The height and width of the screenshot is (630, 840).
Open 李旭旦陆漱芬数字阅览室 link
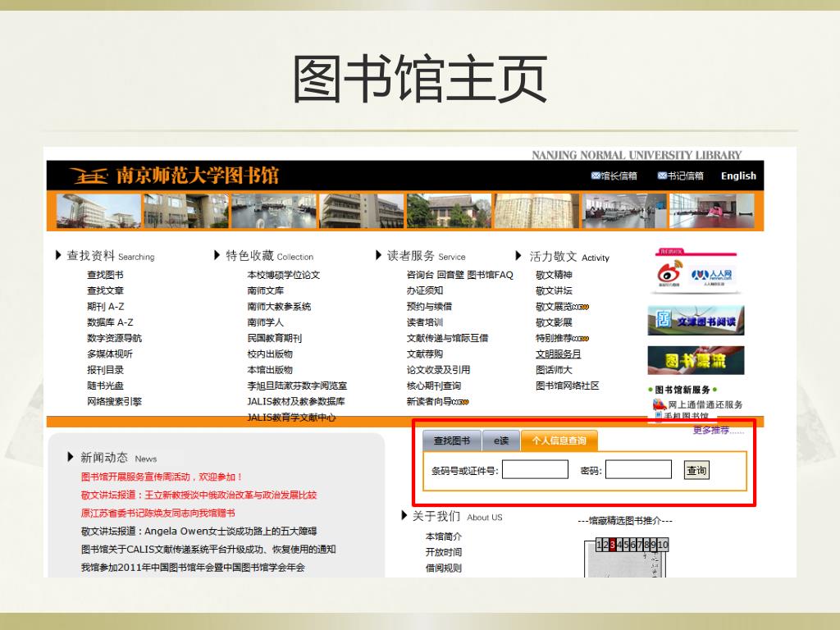point(297,386)
